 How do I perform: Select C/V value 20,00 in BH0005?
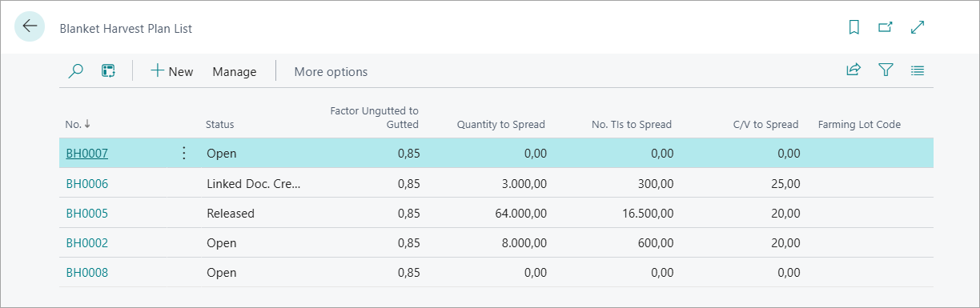785,213
